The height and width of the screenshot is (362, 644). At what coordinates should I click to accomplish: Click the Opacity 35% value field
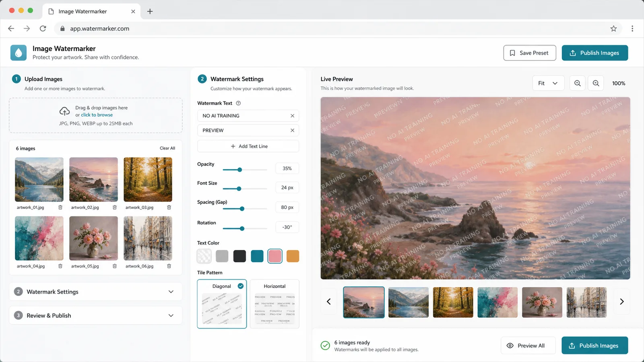point(287,169)
